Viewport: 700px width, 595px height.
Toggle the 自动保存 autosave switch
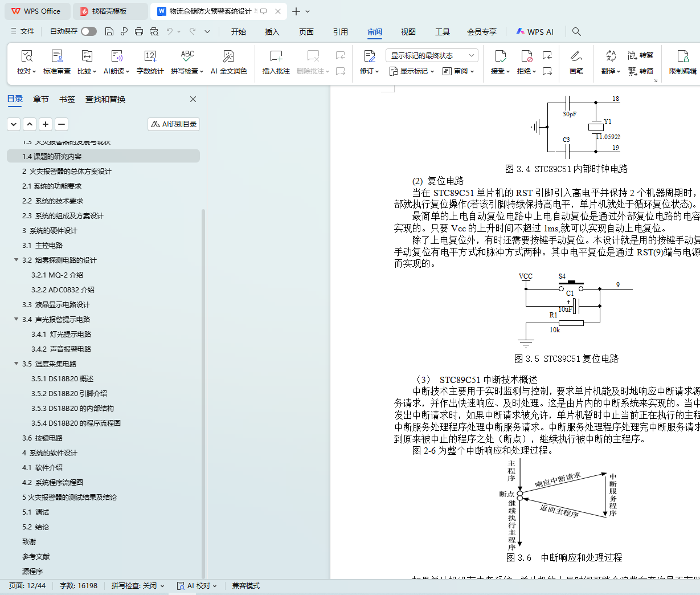(88, 31)
